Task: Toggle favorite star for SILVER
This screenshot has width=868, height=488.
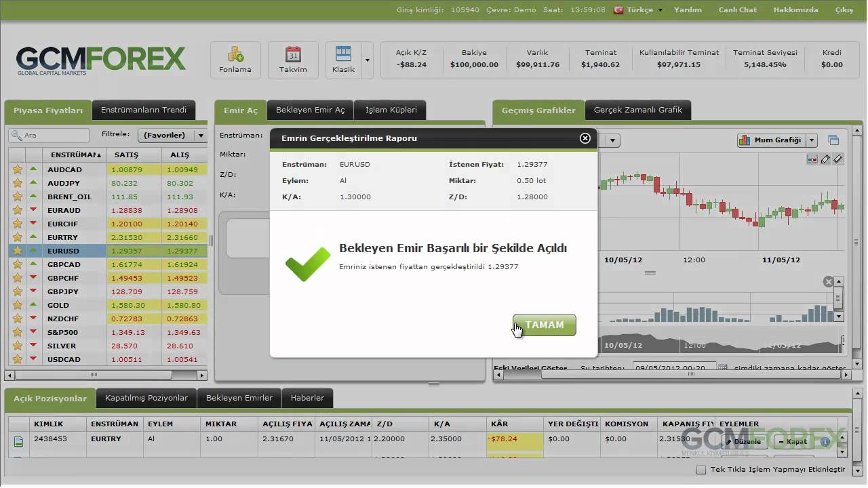Action: pyautogui.click(x=17, y=346)
